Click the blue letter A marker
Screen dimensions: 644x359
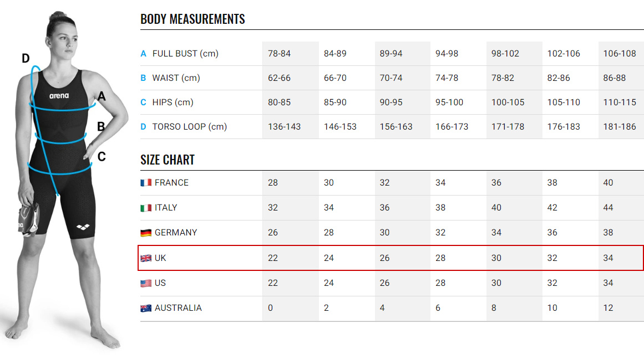coord(143,54)
